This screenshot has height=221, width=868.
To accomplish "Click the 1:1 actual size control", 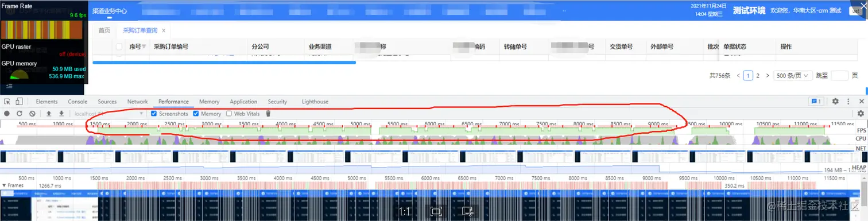I will point(404,212).
